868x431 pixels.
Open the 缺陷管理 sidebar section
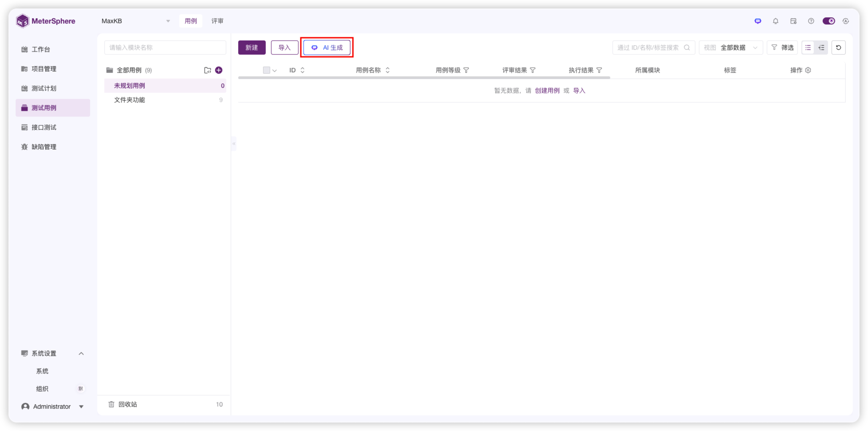click(43, 147)
